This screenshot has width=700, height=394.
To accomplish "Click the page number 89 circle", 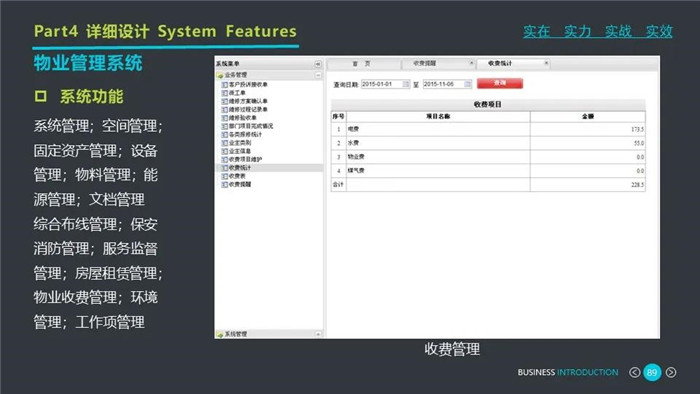I will tap(652, 372).
